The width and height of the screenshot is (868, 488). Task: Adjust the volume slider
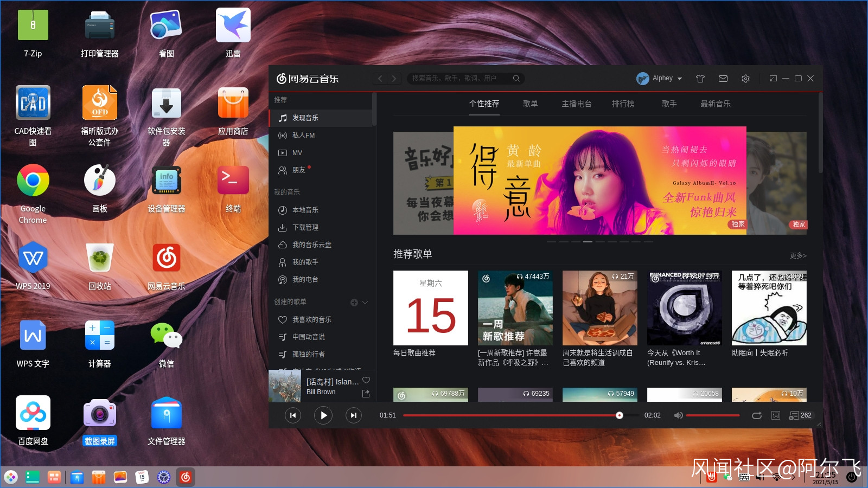coord(713,415)
